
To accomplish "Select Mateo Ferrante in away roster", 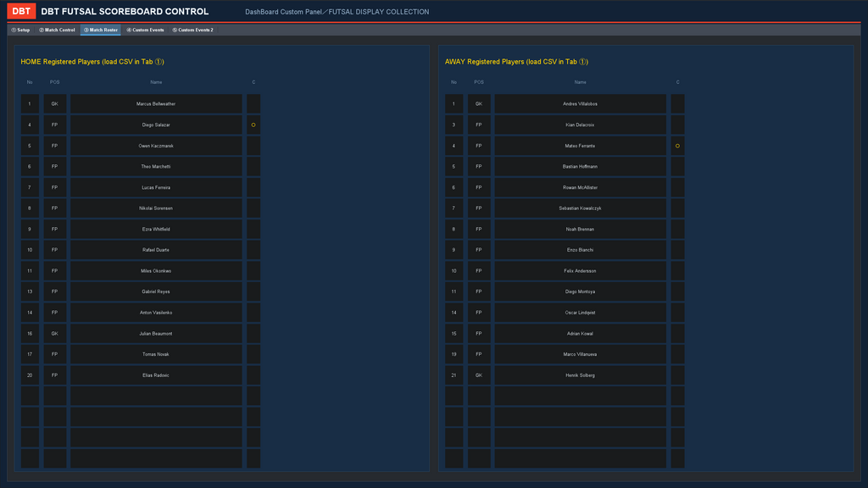I will click(580, 146).
